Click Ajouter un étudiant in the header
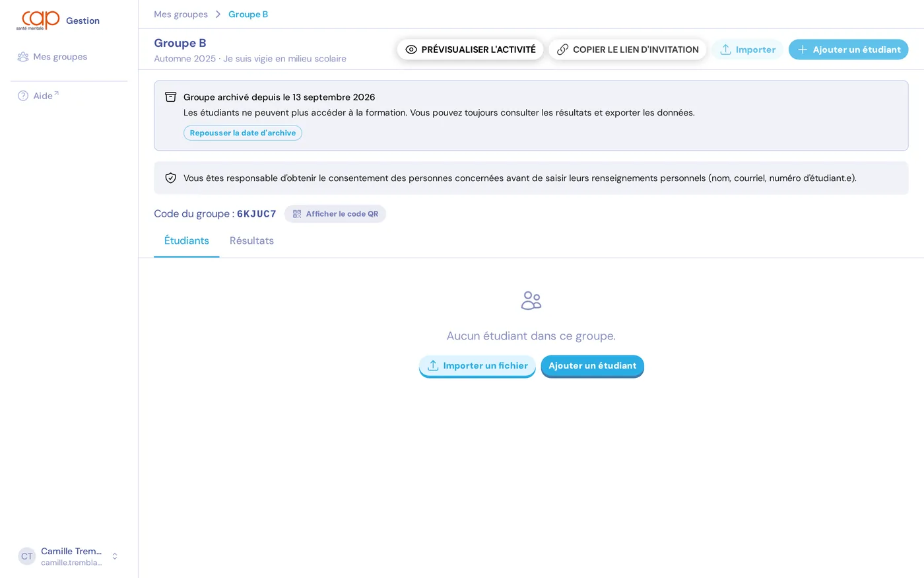The height and width of the screenshot is (578, 924). 849,50
